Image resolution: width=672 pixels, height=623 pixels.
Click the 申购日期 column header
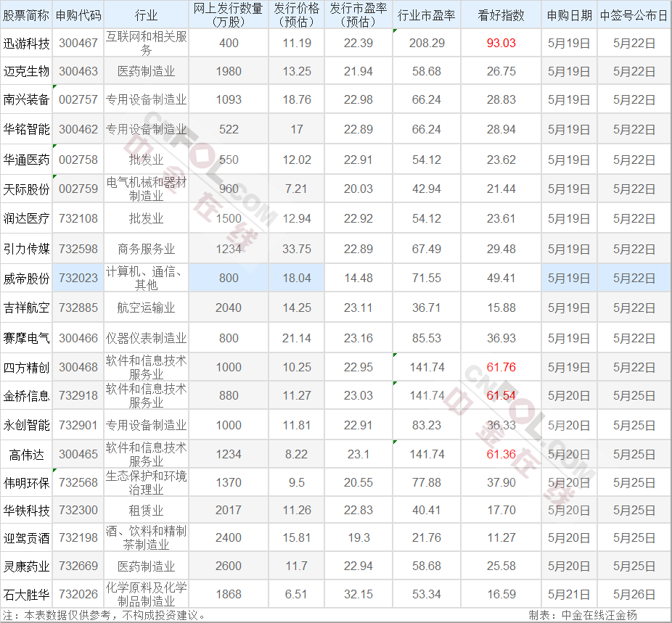click(569, 16)
